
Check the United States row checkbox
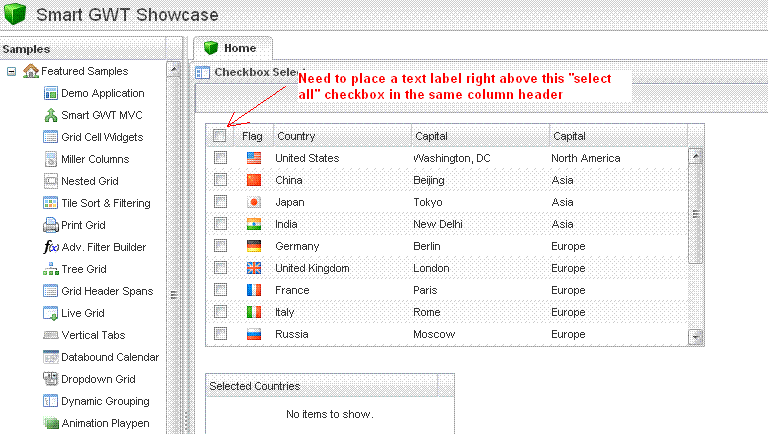click(220, 158)
